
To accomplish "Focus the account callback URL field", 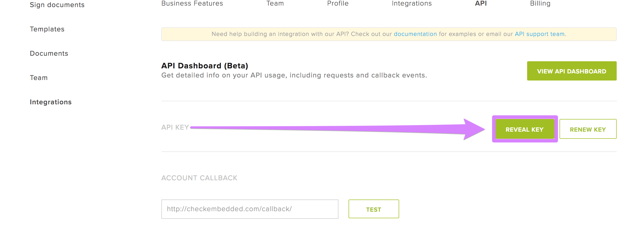I will pos(250,209).
